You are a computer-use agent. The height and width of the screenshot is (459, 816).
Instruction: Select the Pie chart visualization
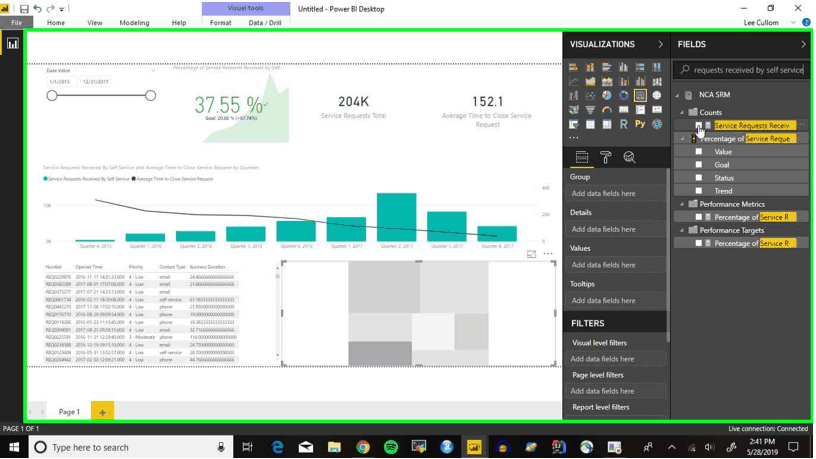pyautogui.click(x=607, y=96)
